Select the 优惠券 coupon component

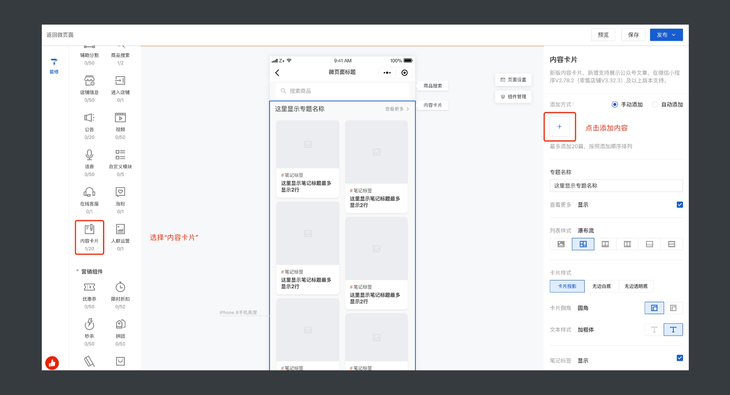[89, 287]
